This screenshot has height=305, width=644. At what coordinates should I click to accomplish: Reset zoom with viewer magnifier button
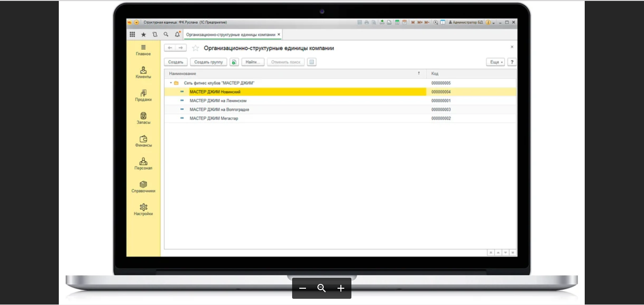(x=322, y=288)
